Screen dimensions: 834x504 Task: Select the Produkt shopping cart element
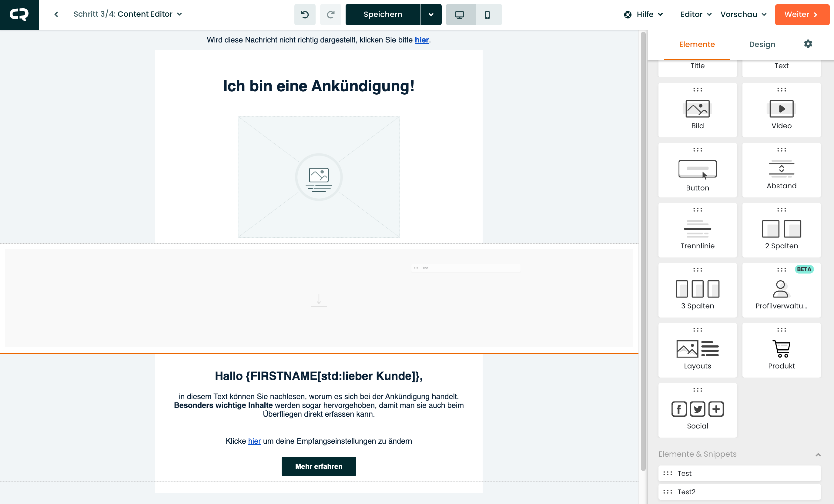tap(781, 350)
